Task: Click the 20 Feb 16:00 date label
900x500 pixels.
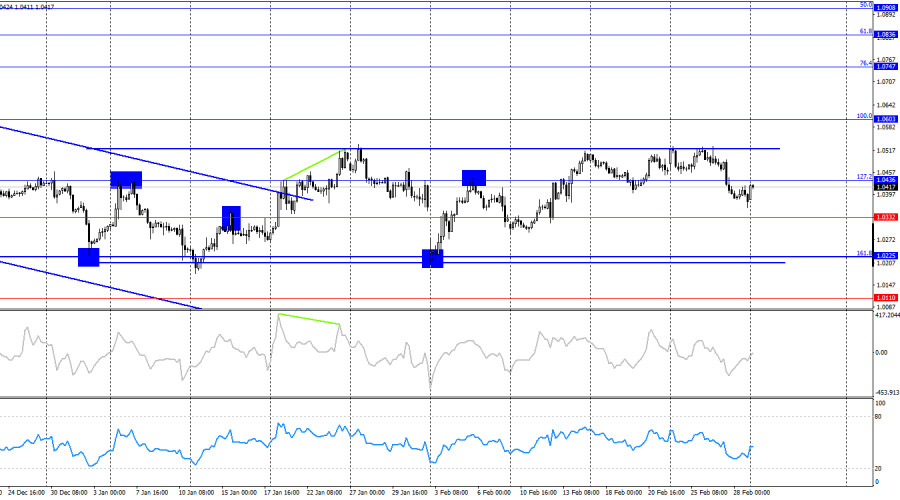Action: tap(666, 493)
